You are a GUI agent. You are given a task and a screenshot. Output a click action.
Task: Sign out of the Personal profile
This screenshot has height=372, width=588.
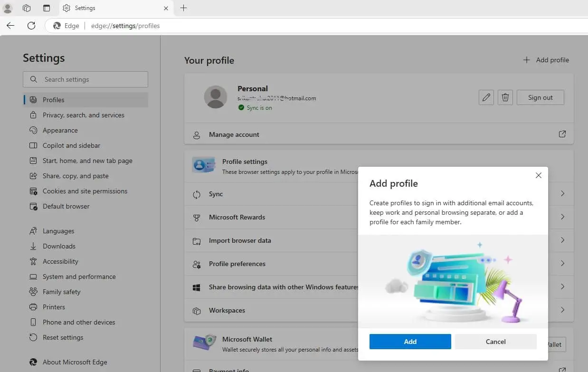pyautogui.click(x=540, y=97)
